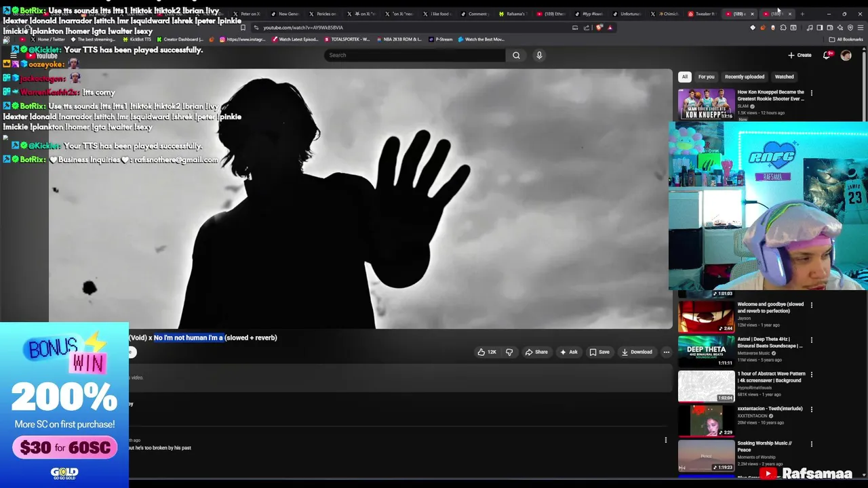
Task: Click the Brave Shields lion icon
Action: [x=599, y=28]
